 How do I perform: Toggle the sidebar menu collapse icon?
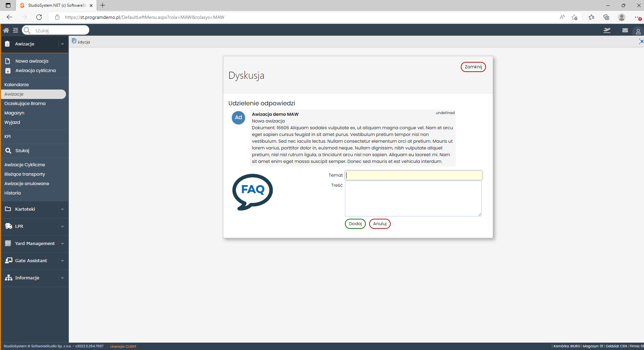click(15, 30)
